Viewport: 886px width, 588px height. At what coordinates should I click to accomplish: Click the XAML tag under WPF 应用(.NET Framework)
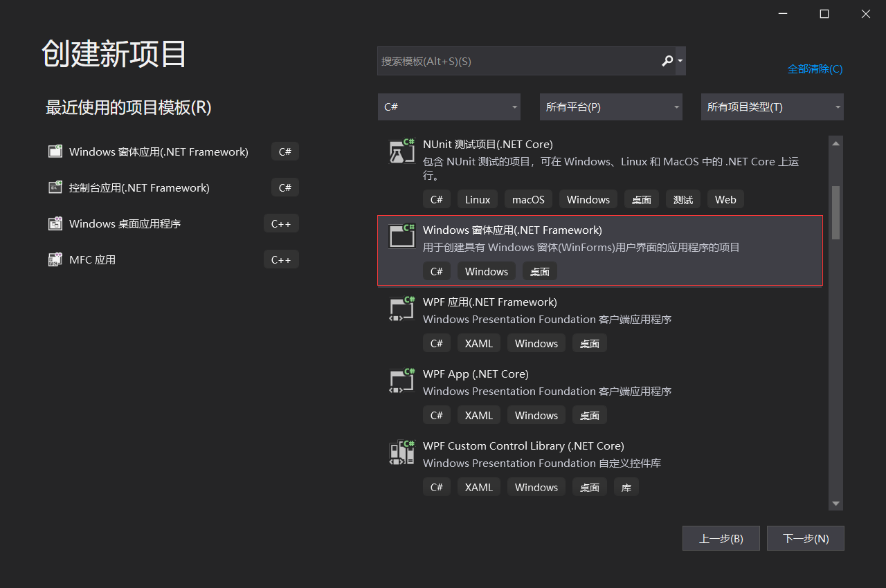(x=479, y=343)
